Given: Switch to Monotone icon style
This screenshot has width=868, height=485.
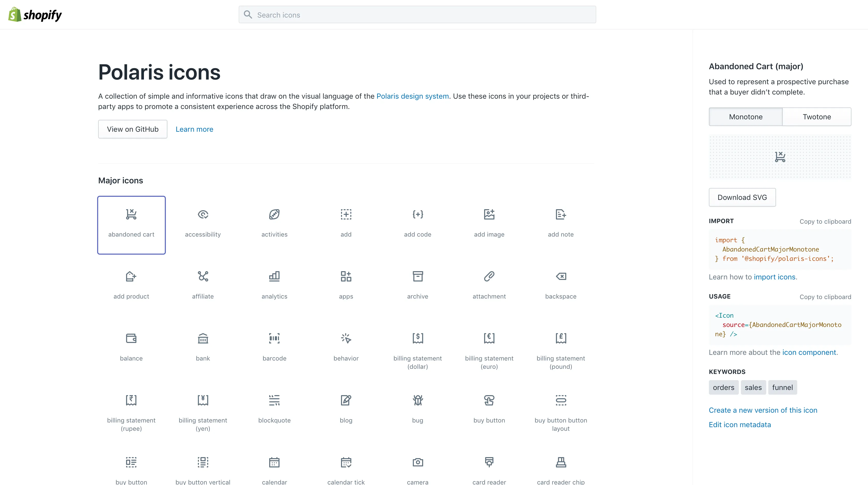Looking at the screenshot, I should [745, 116].
